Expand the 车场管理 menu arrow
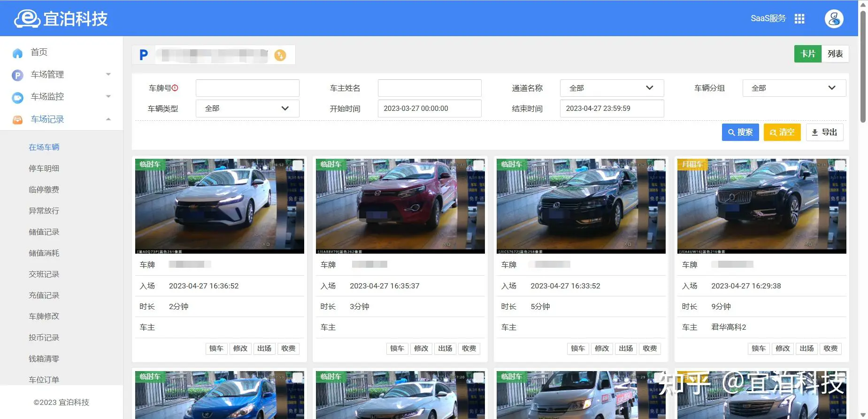The width and height of the screenshot is (868, 419). point(108,74)
